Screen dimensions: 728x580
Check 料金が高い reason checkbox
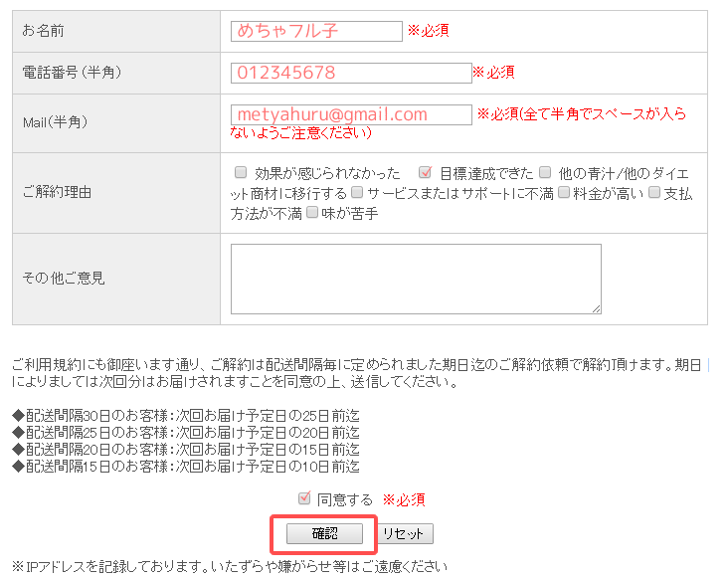coord(564,192)
